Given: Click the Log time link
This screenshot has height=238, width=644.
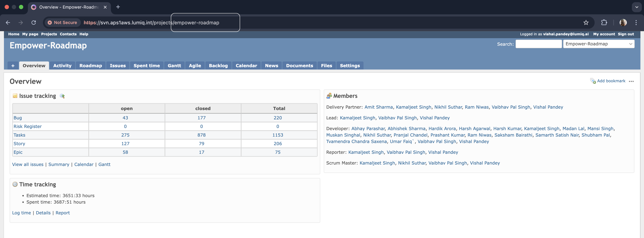Looking at the screenshot, I should point(21,213).
